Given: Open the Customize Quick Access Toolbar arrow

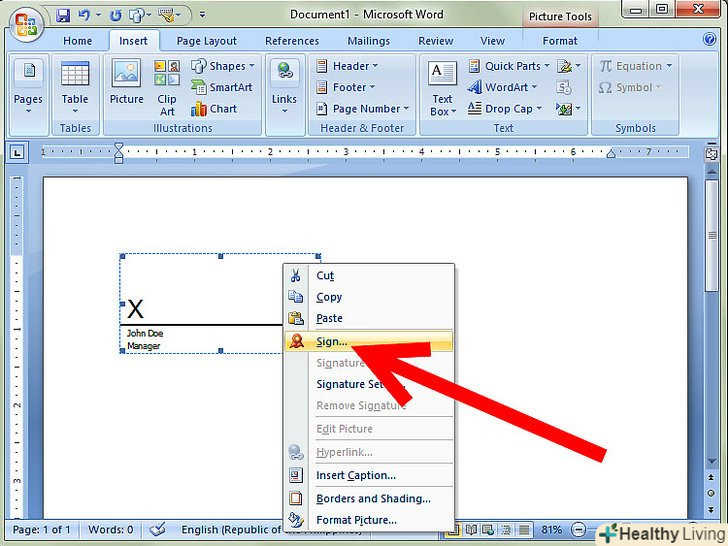Looking at the screenshot, I should coord(202,15).
